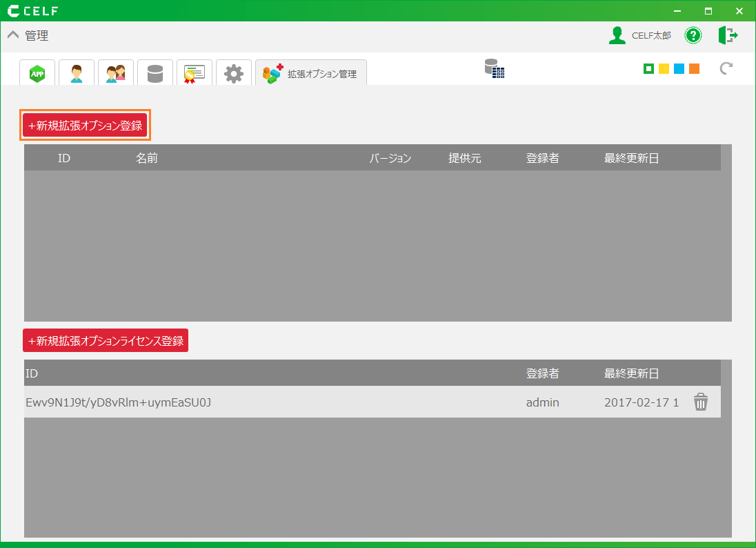
Task: Open the gear settings tab
Action: (x=234, y=73)
